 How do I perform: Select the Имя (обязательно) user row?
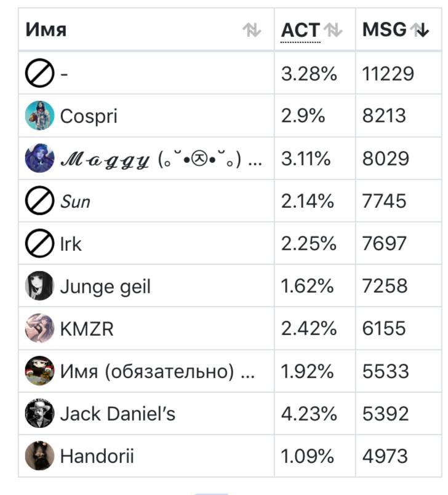pyautogui.click(x=230, y=371)
